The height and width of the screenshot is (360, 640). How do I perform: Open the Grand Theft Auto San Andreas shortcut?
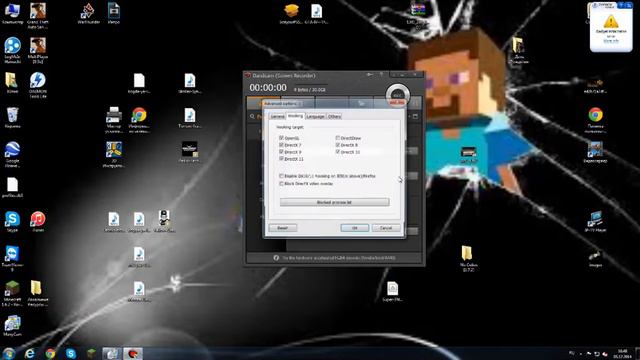[x=38, y=16]
